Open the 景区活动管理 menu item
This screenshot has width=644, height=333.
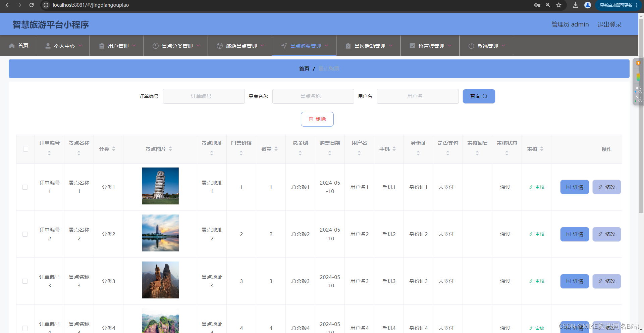pos(368,45)
